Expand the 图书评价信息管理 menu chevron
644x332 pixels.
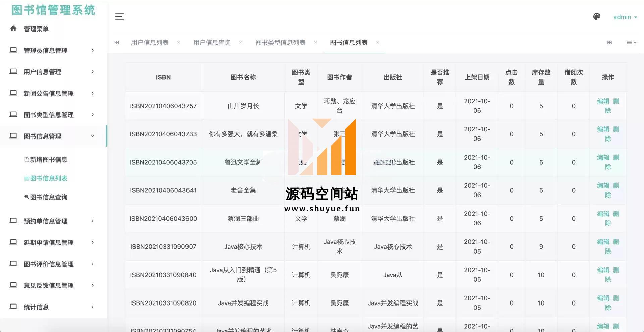93,264
